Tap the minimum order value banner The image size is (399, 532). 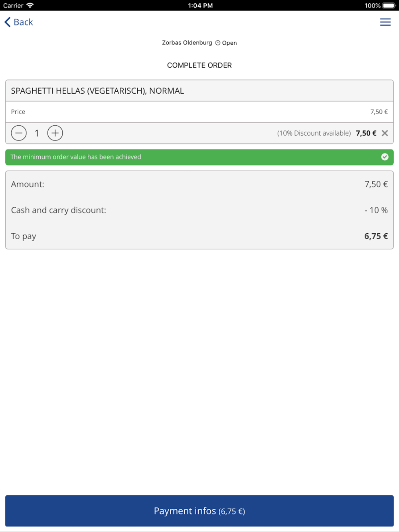pos(199,157)
